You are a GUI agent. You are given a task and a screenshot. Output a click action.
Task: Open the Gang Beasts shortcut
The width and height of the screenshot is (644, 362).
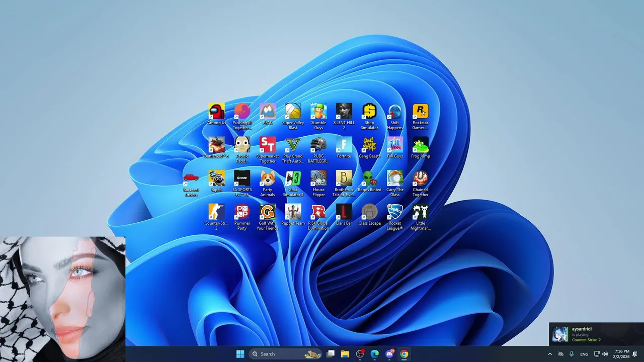click(x=369, y=148)
